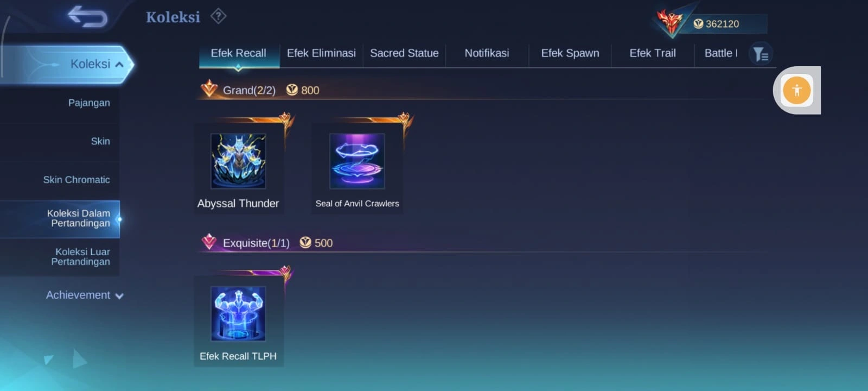This screenshot has height=391, width=868.
Task: Switch to Efek Eliminasi tab
Action: (x=321, y=53)
